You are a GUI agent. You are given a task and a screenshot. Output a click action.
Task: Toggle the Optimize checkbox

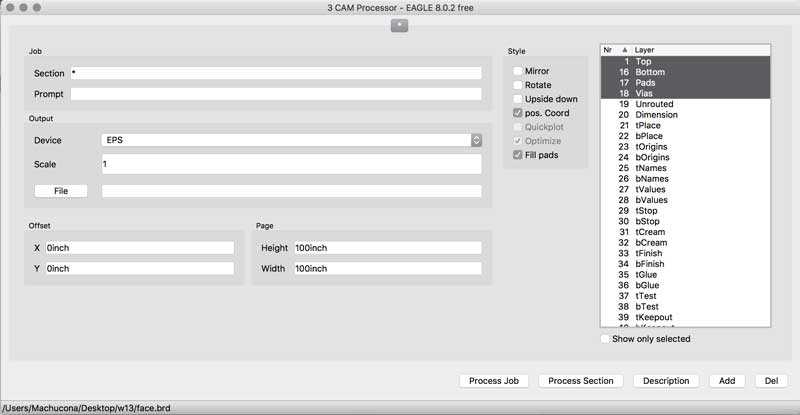coord(518,141)
